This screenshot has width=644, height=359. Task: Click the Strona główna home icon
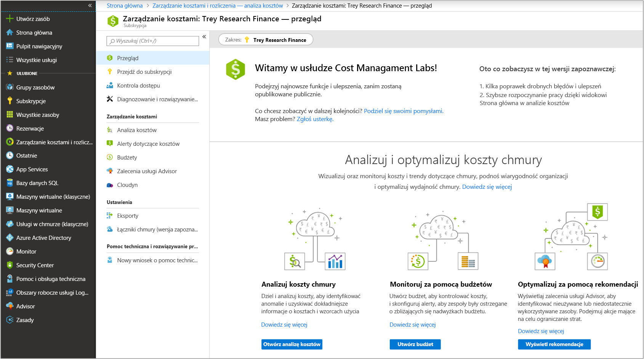10,32
